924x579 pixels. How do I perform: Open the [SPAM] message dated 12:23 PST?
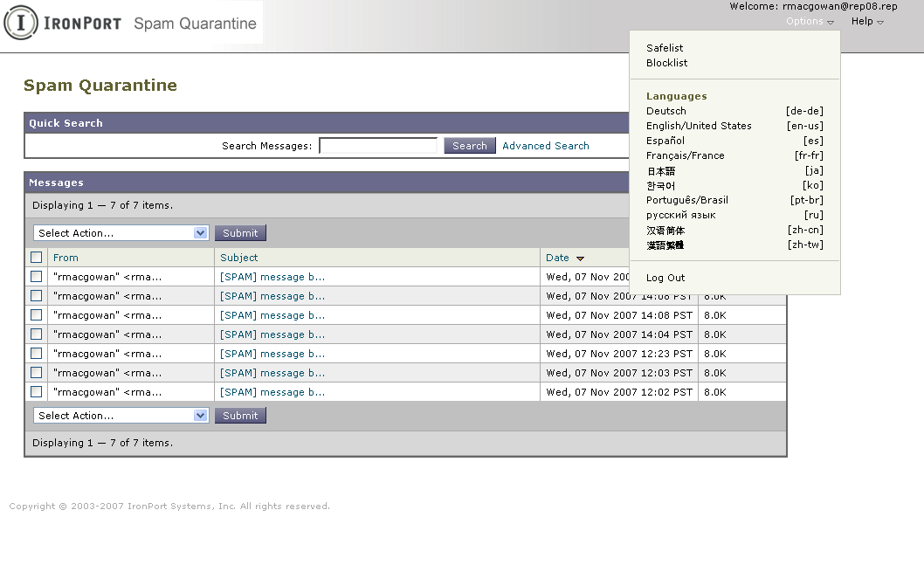[x=272, y=354]
